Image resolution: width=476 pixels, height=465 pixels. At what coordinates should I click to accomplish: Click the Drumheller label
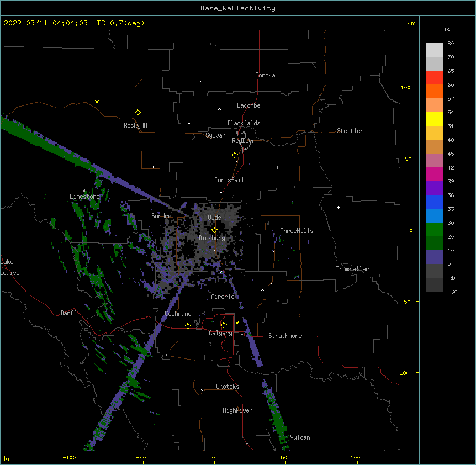click(x=352, y=269)
